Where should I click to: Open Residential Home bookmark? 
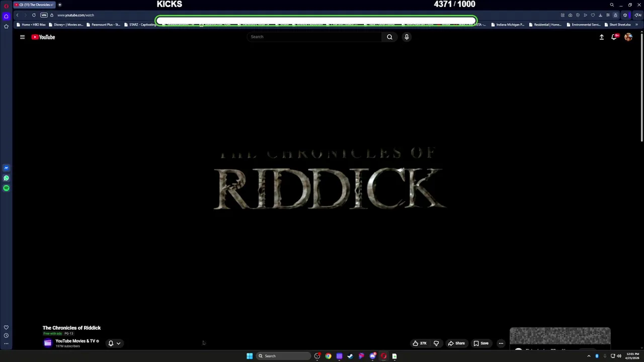pos(545,25)
